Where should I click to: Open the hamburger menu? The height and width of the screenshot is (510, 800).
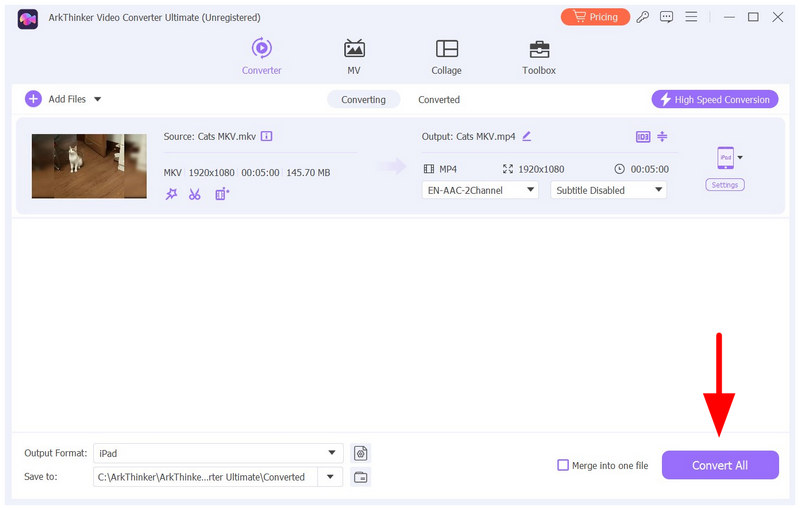pos(691,17)
